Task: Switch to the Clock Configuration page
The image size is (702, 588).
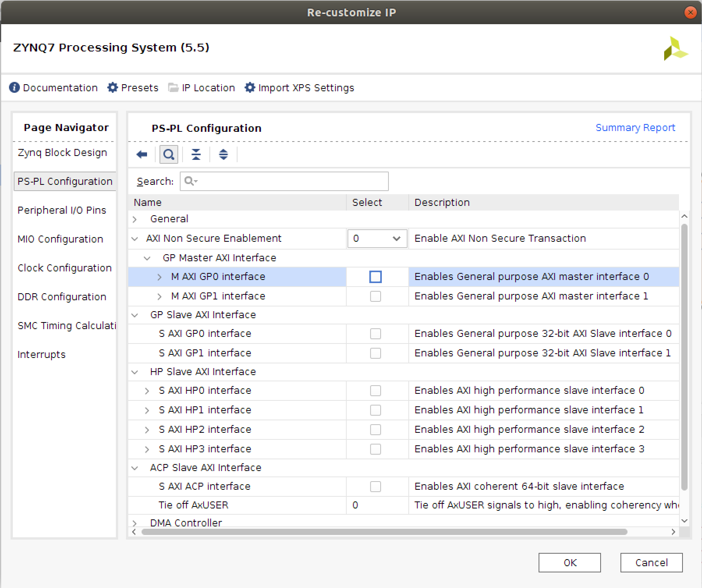Action: [x=65, y=268]
